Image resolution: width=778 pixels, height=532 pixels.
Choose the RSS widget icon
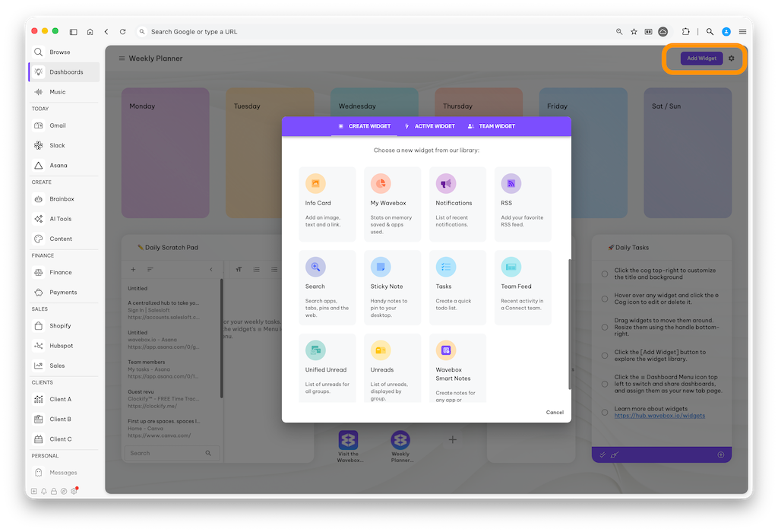point(511,183)
